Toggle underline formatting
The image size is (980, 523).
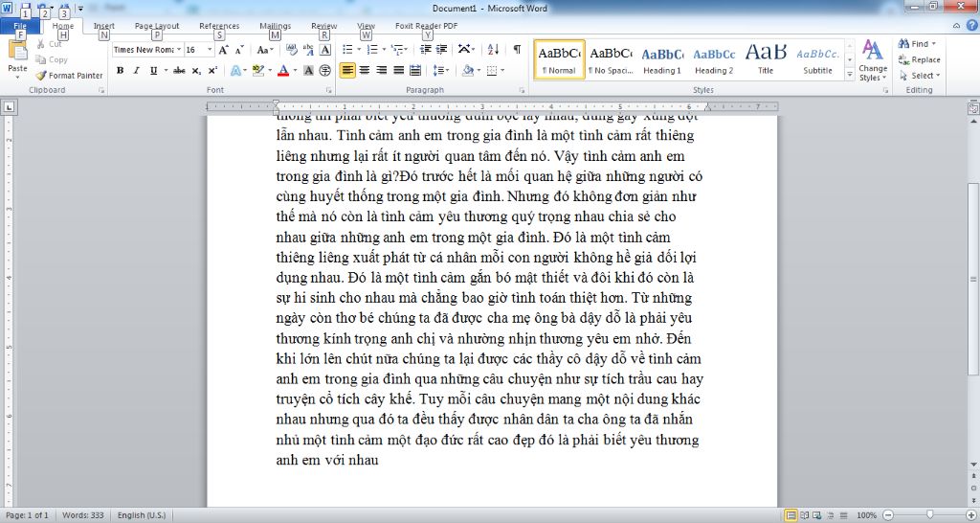coord(153,71)
